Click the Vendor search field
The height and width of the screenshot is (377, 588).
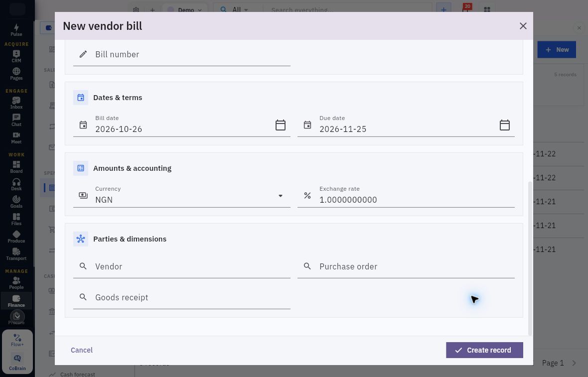[x=182, y=266]
